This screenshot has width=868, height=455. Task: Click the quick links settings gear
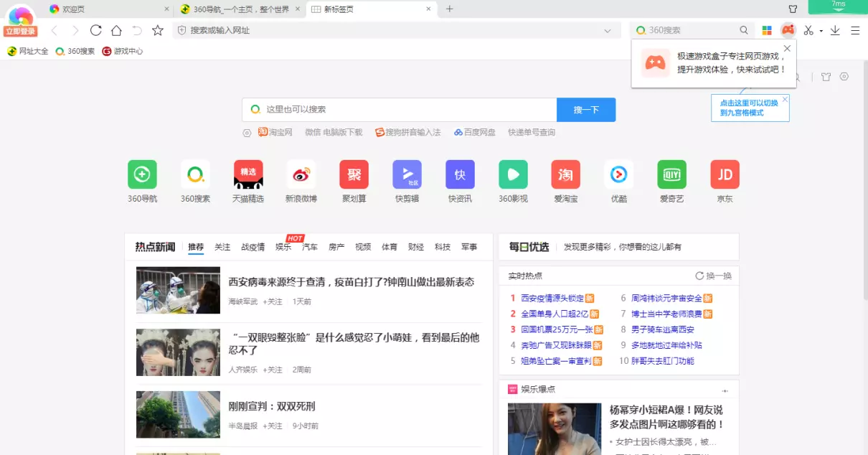pos(247,133)
